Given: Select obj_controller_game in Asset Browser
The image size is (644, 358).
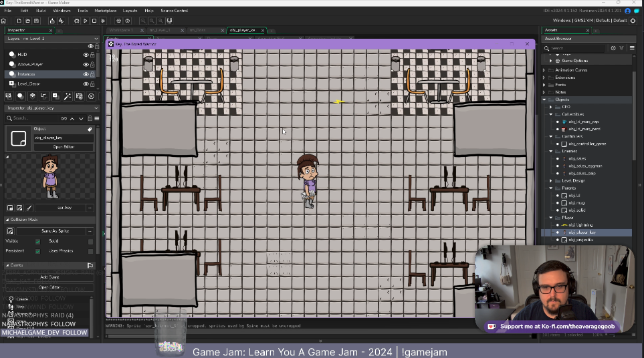Looking at the screenshot, I should click(587, 144).
